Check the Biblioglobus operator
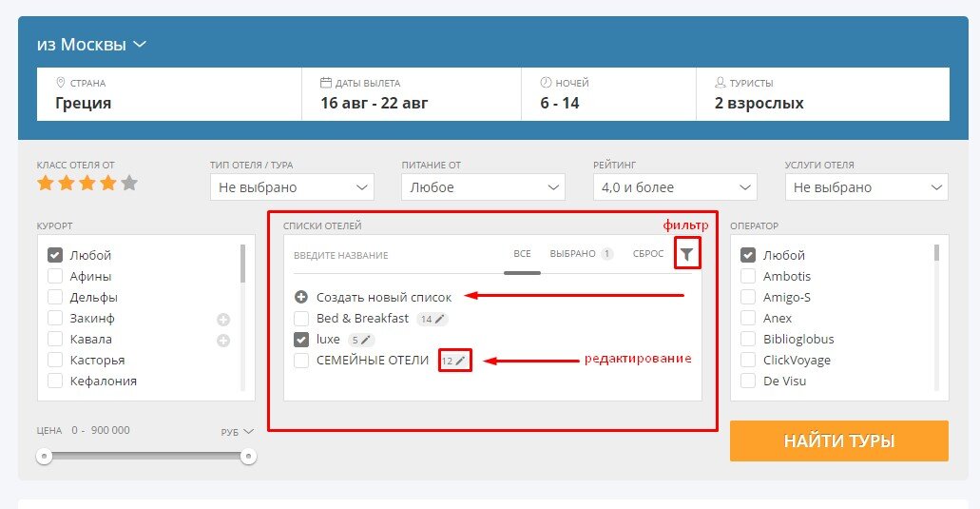 coord(748,339)
